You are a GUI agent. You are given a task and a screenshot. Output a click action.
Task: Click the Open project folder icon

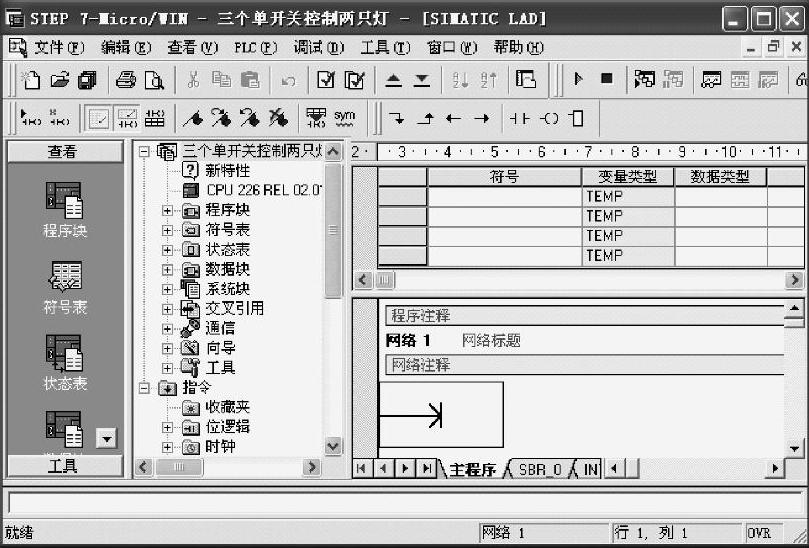[x=59, y=80]
